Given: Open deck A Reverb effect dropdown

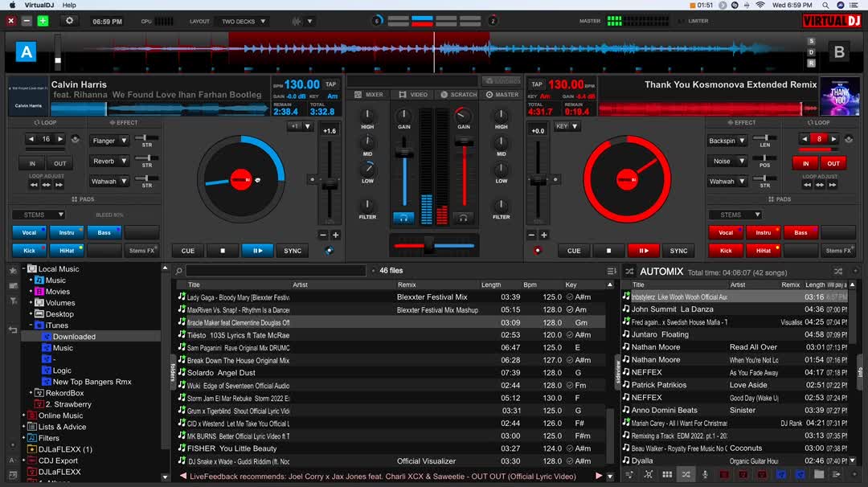Looking at the screenshot, I should (x=109, y=161).
